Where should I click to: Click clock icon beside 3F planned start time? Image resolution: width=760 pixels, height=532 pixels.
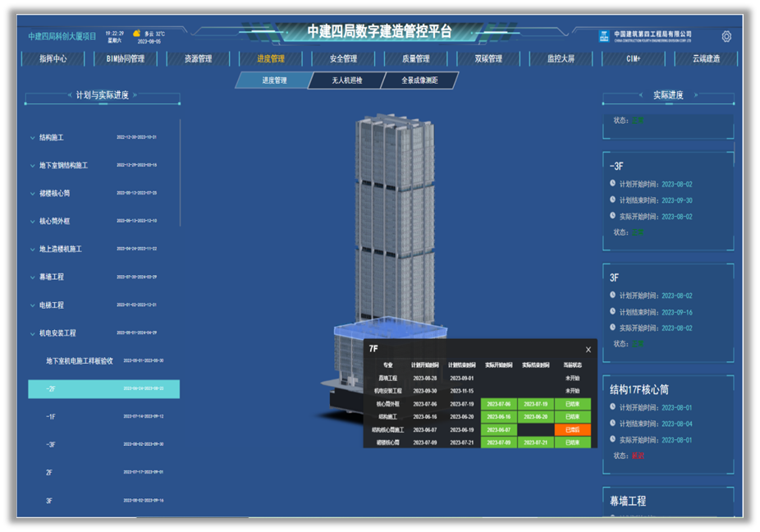(x=613, y=296)
